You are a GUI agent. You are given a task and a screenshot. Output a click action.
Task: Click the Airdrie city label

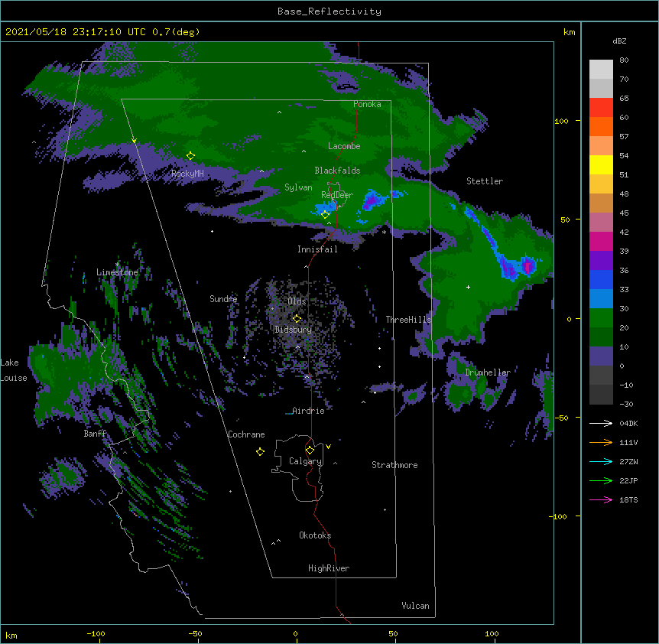point(308,411)
